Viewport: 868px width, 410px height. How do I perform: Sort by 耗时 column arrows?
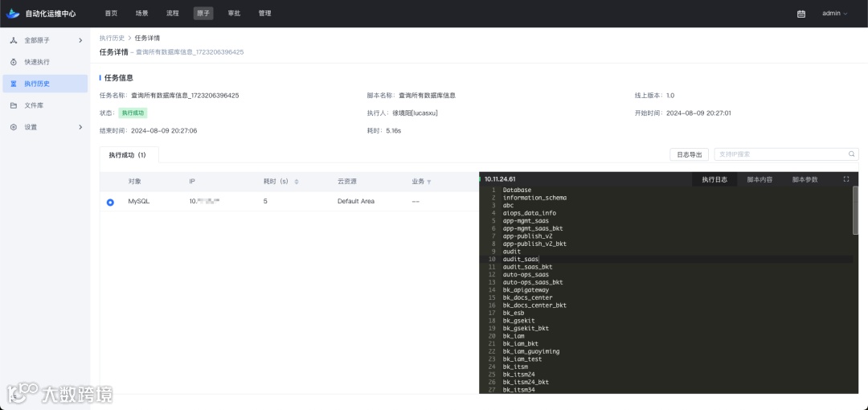(296, 182)
